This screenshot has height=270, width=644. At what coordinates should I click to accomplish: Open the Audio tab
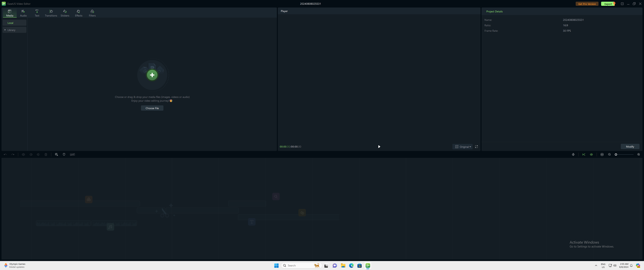23,13
